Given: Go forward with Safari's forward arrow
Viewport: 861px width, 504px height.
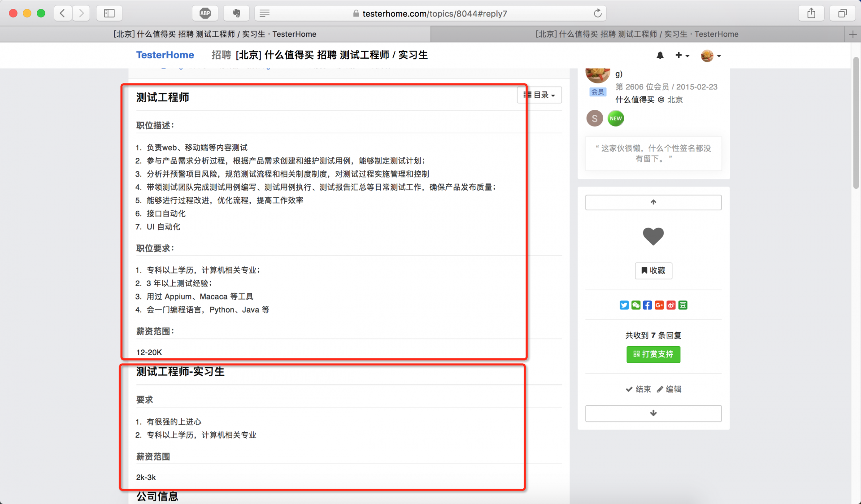Looking at the screenshot, I should click(x=81, y=13).
